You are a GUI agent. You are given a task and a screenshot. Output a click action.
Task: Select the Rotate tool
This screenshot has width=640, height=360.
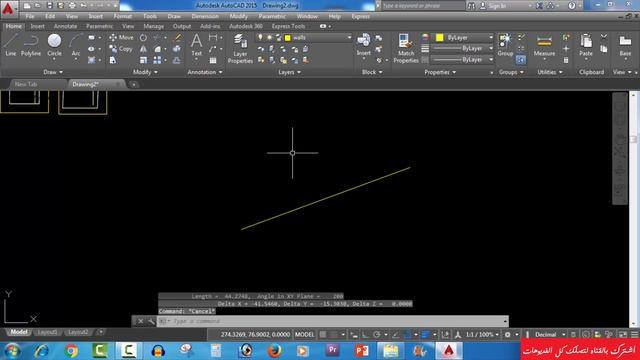[143, 38]
